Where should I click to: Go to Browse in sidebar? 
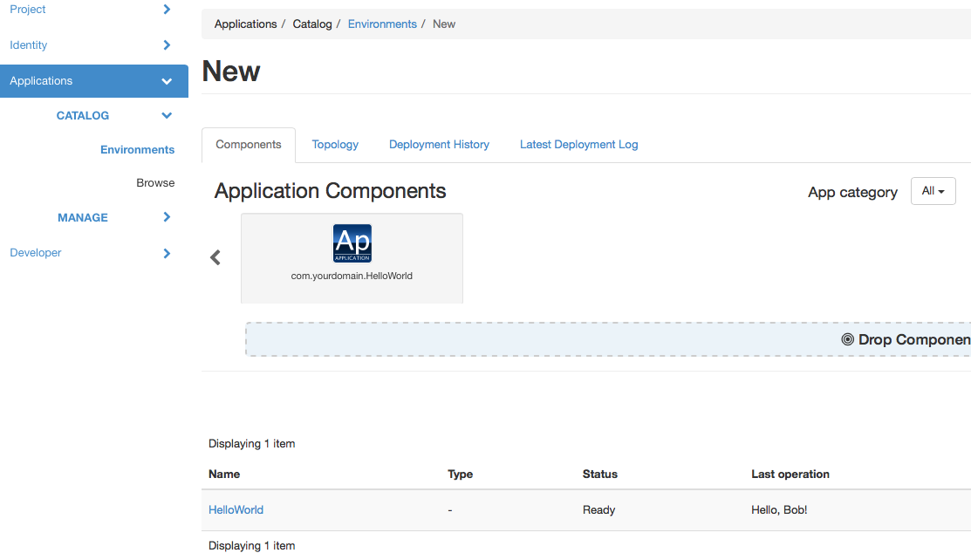click(155, 183)
